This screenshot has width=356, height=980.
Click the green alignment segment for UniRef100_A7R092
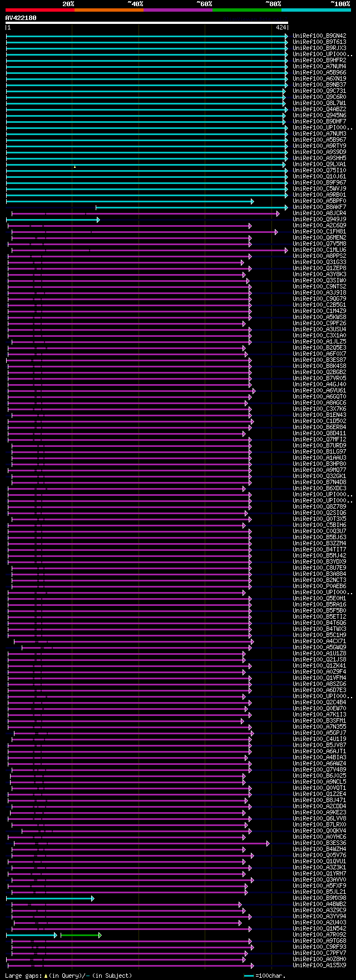81,935
